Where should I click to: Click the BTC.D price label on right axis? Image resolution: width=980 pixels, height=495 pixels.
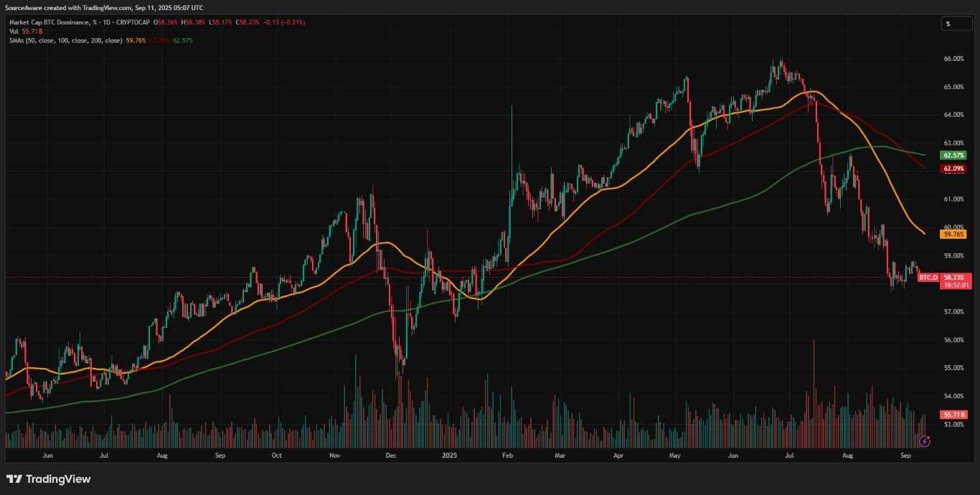coord(930,277)
